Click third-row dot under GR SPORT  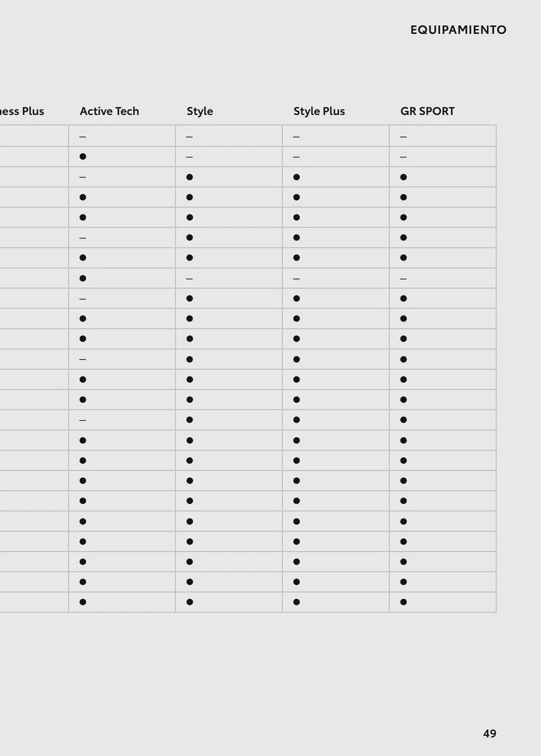(403, 177)
